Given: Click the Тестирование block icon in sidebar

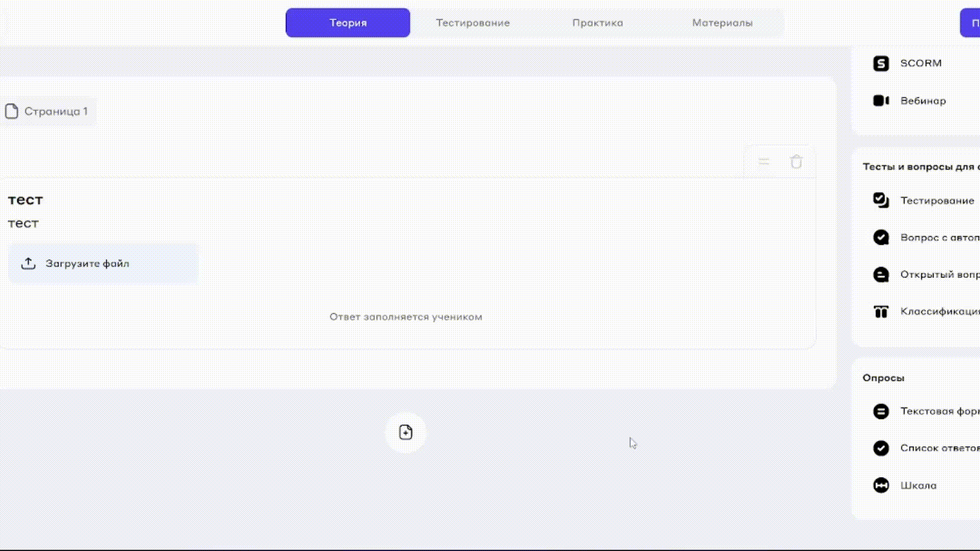Looking at the screenshot, I should click(881, 201).
